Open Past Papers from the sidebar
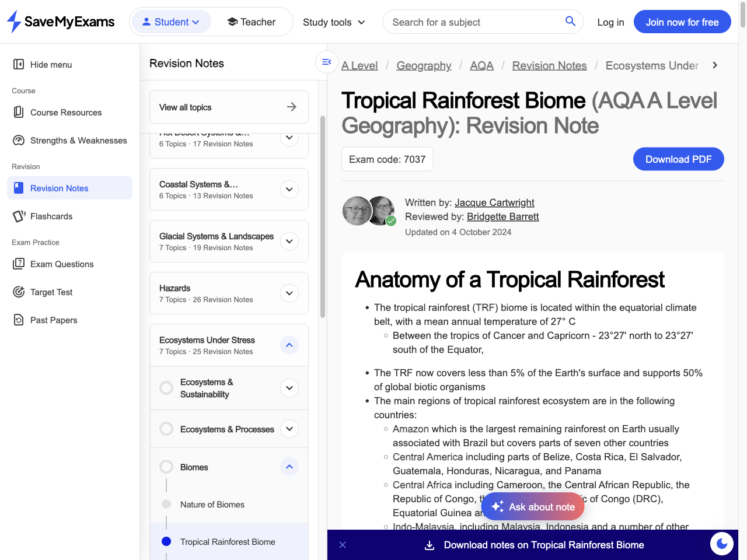This screenshot has width=747, height=560. pyautogui.click(x=19, y=320)
